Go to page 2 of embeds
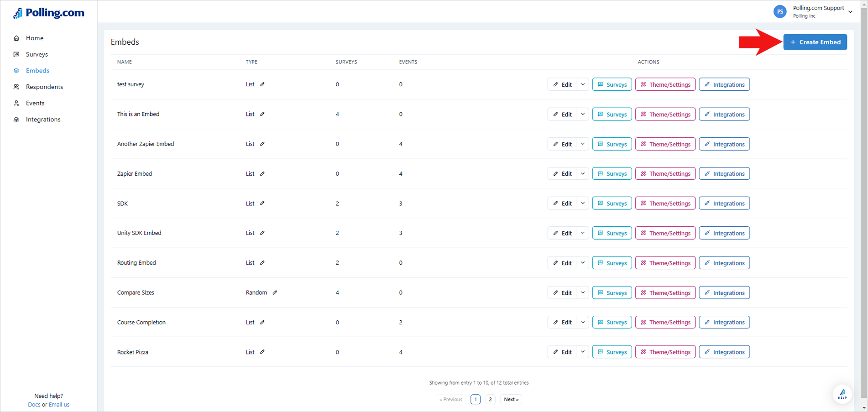868x412 pixels. coord(490,399)
